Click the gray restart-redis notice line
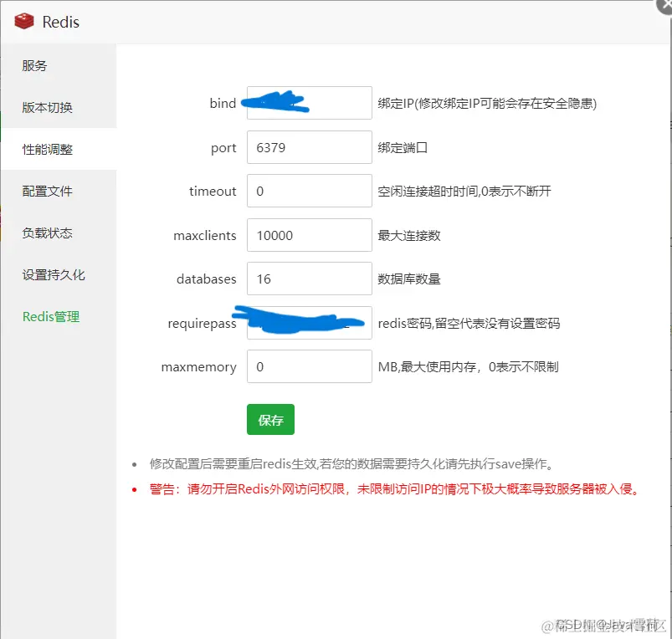The width and height of the screenshot is (672, 639). tap(351, 464)
